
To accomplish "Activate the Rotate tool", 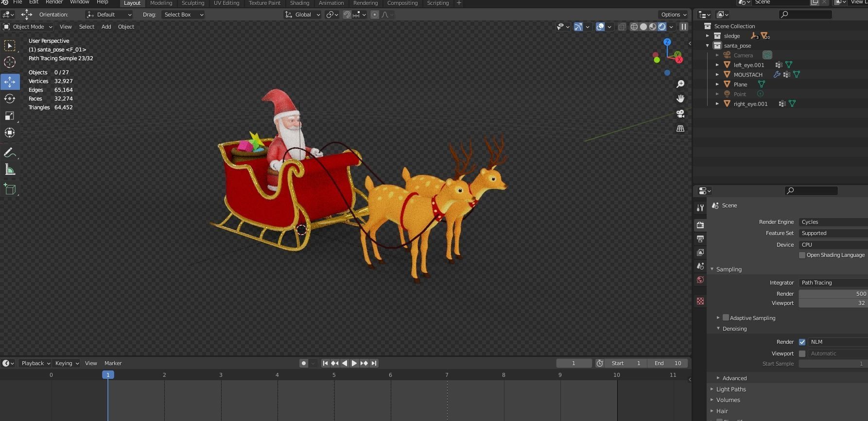I will pyautogui.click(x=10, y=99).
